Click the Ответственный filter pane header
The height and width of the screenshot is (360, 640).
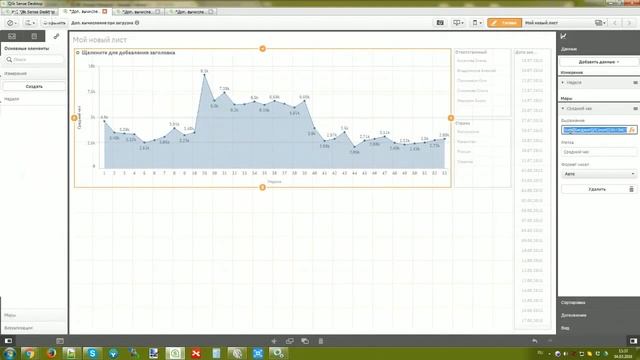click(x=471, y=52)
